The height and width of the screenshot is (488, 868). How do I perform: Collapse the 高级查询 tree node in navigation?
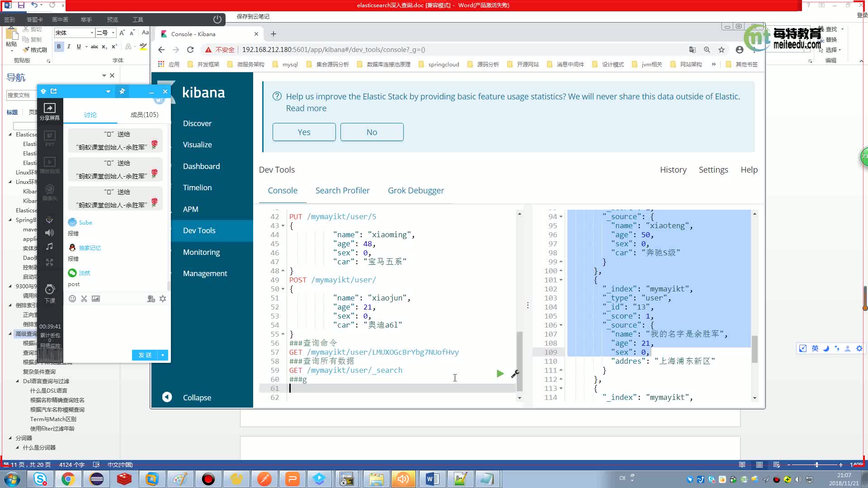10,333
